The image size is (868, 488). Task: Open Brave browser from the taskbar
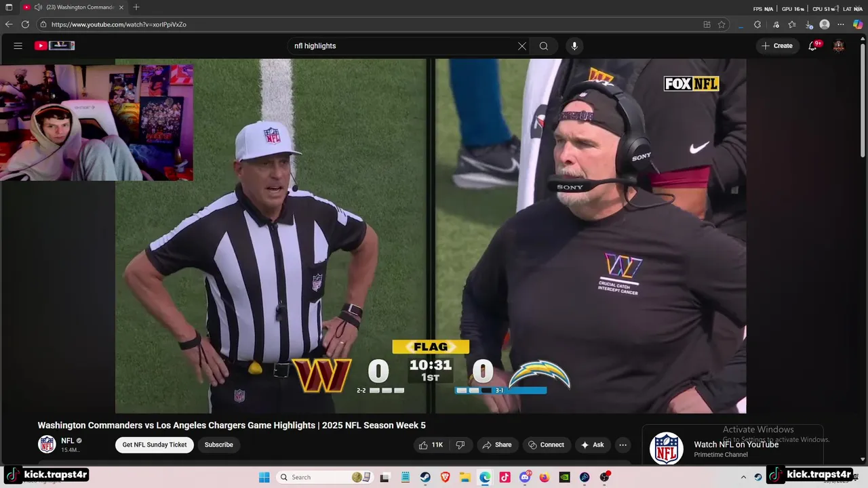(x=445, y=477)
